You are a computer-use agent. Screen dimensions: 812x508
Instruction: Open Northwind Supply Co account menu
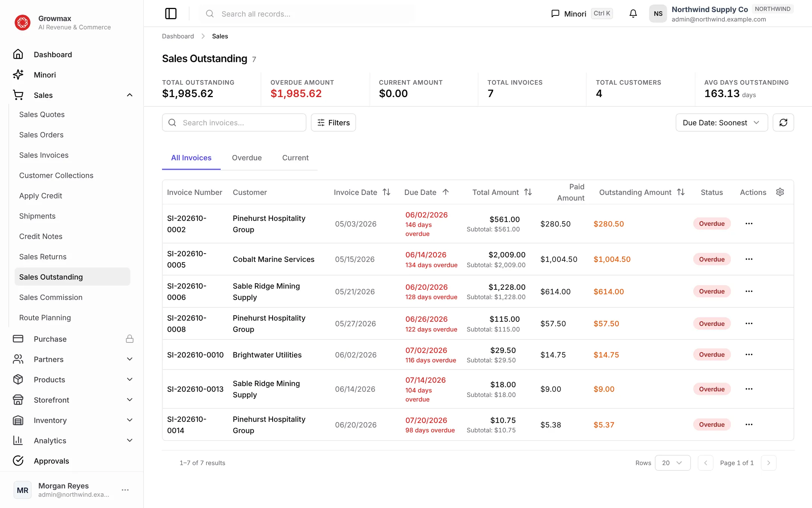[721, 14]
